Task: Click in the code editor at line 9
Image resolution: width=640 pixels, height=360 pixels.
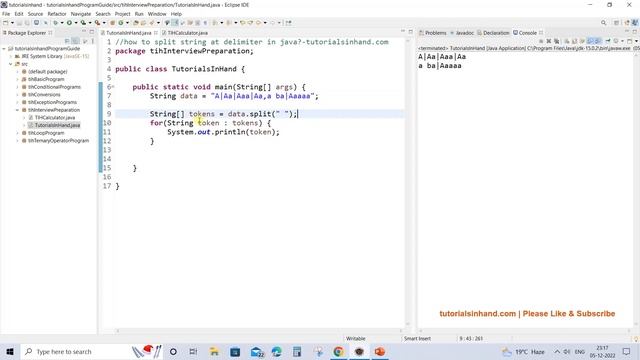Action: pos(260,114)
